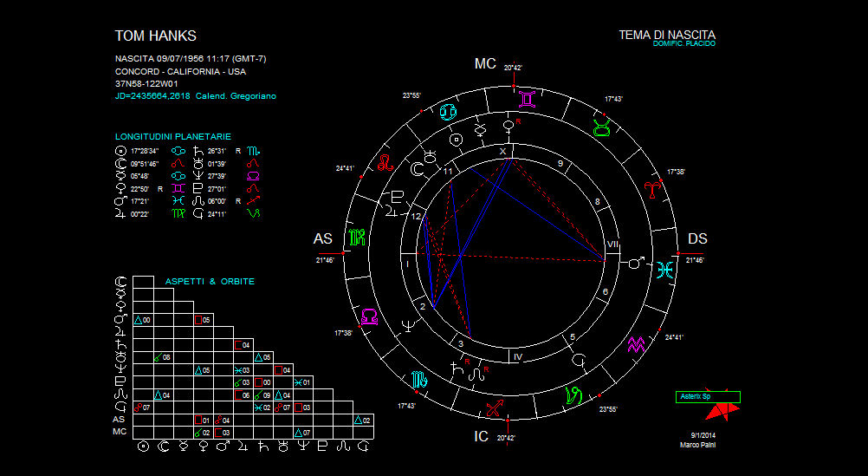Click the Pluto–Saturn square 00 cell

pyautogui.click(x=263, y=382)
